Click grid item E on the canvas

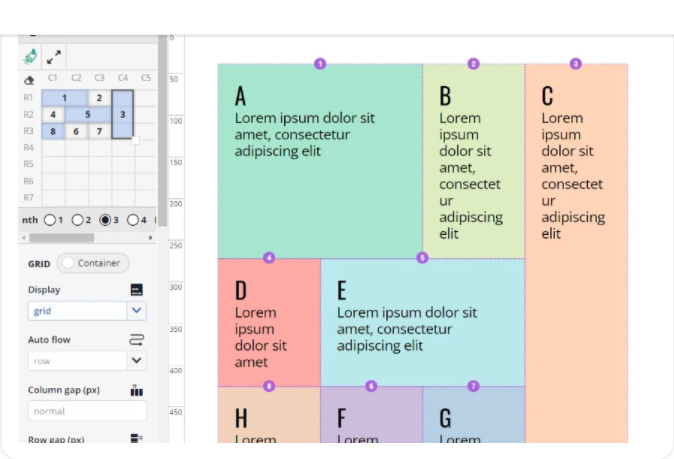point(422,322)
